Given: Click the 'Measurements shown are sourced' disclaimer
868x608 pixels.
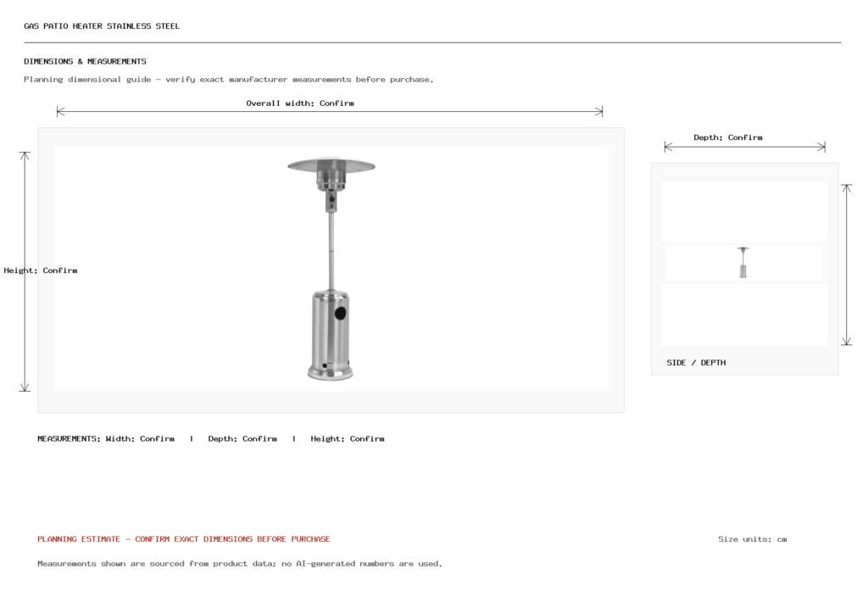Looking at the screenshot, I should click(x=240, y=564).
